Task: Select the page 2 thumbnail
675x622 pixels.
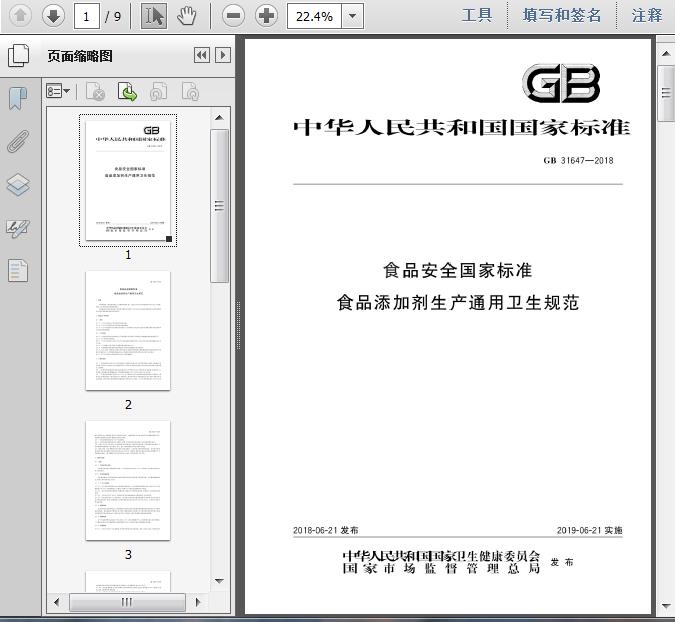Action: (x=128, y=330)
